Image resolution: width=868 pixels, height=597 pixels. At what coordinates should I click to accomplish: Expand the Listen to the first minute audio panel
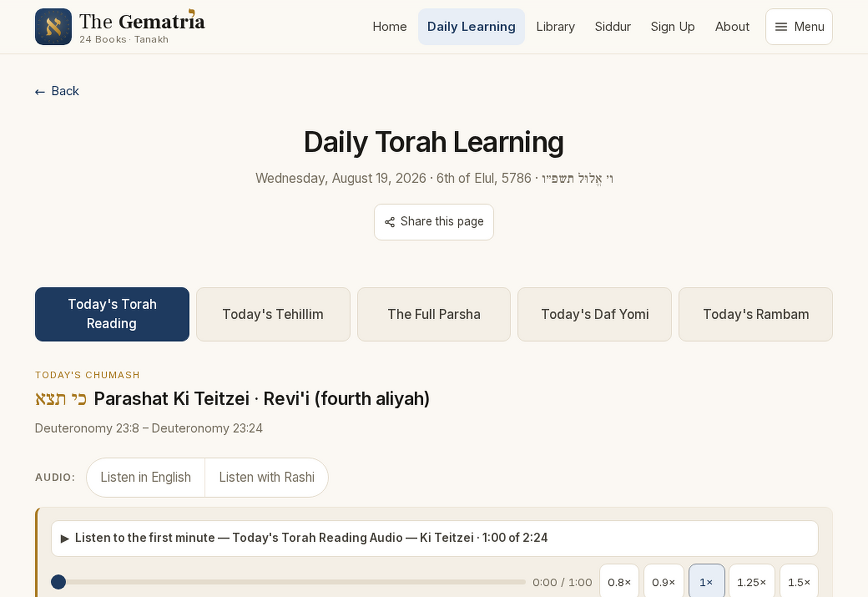coord(434,538)
